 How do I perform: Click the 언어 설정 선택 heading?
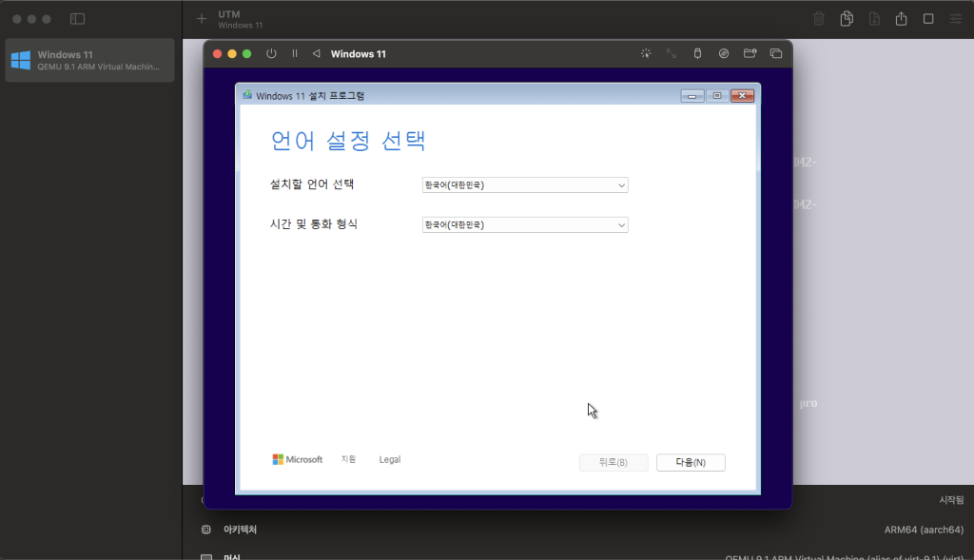click(348, 141)
